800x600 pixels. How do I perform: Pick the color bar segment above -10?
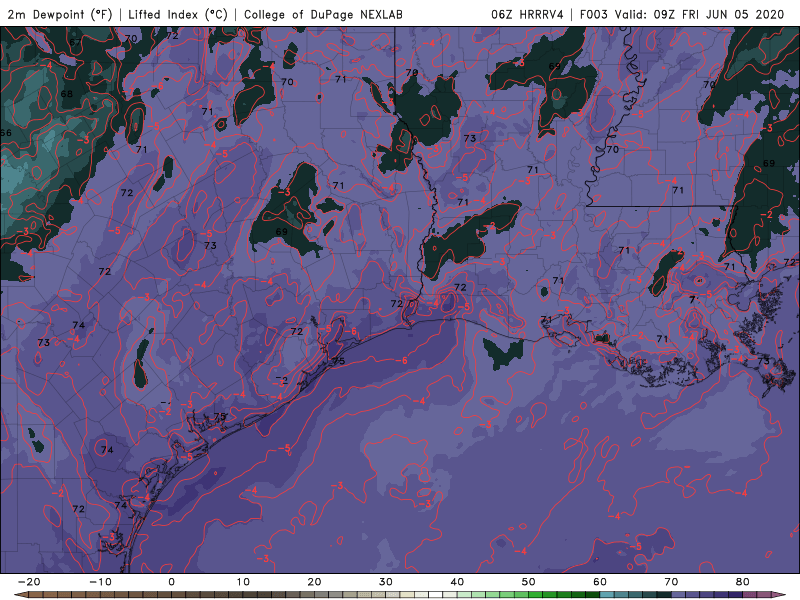(x=107, y=595)
